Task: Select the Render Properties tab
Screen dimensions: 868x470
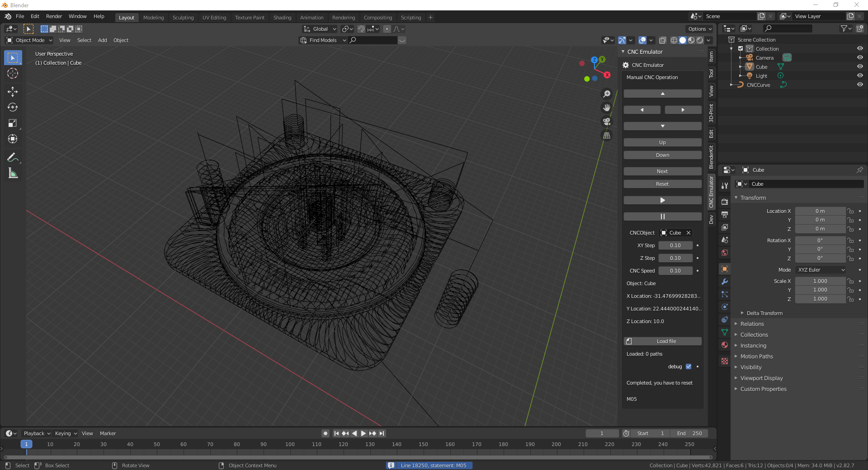Action: 725,202
